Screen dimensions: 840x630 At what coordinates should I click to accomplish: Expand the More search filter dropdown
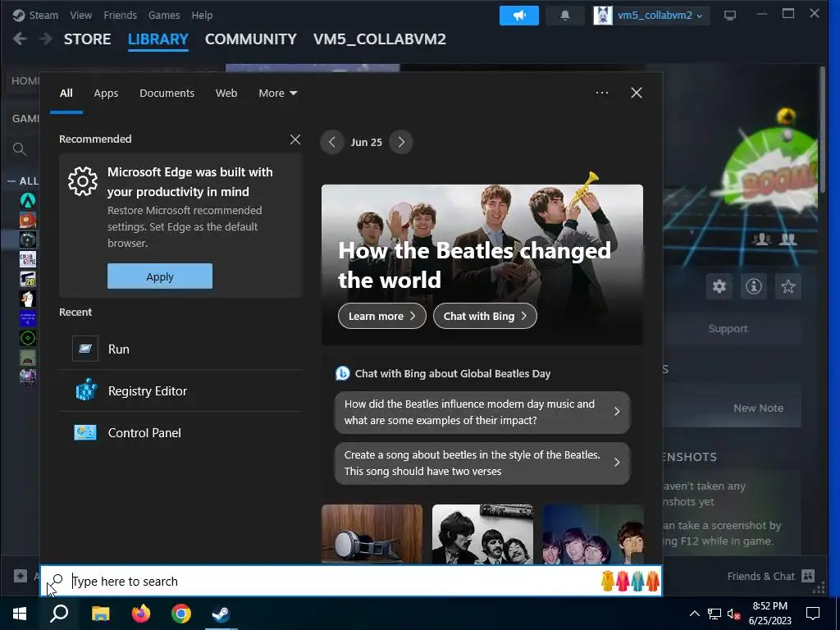[277, 94]
